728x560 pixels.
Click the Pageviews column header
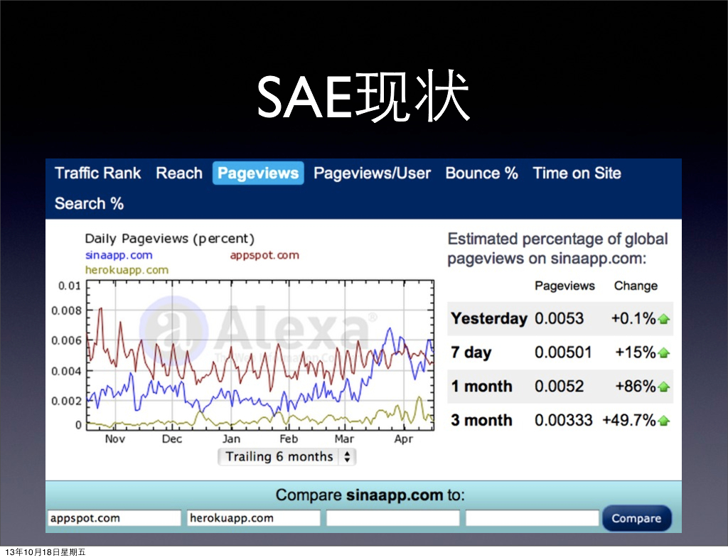point(564,286)
